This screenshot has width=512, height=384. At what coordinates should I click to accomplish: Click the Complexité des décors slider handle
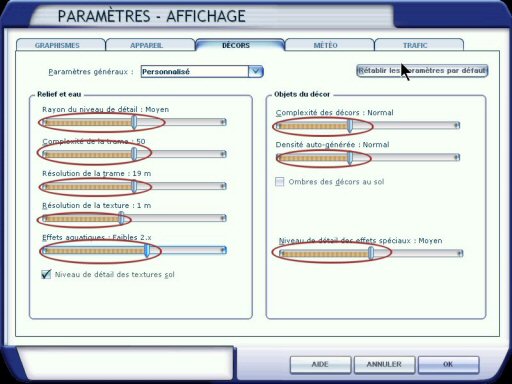click(350, 125)
